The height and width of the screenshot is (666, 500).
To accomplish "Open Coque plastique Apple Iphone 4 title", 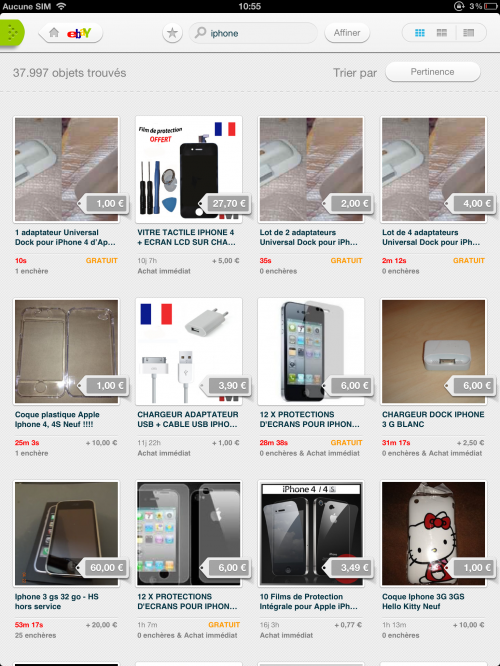I will pyautogui.click(x=57, y=419).
